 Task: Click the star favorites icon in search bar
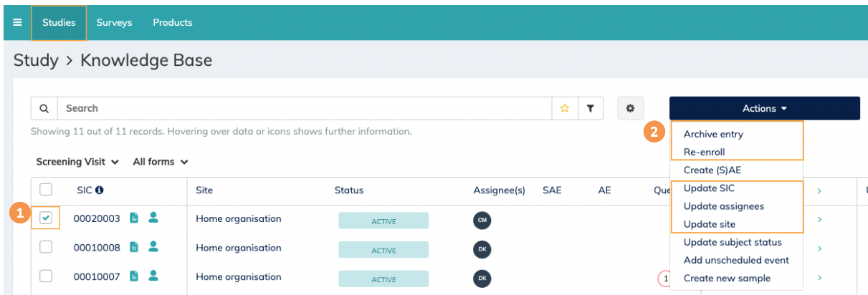(564, 108)
